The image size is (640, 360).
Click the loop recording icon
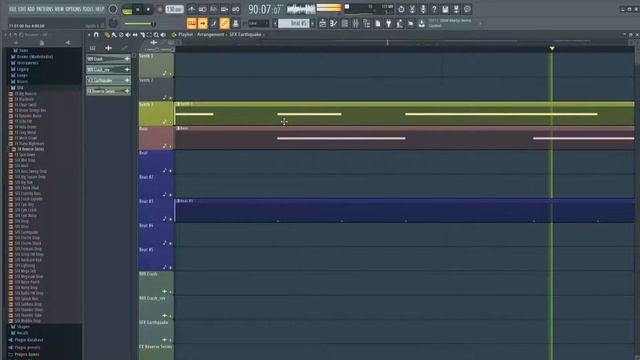(236, 9)
